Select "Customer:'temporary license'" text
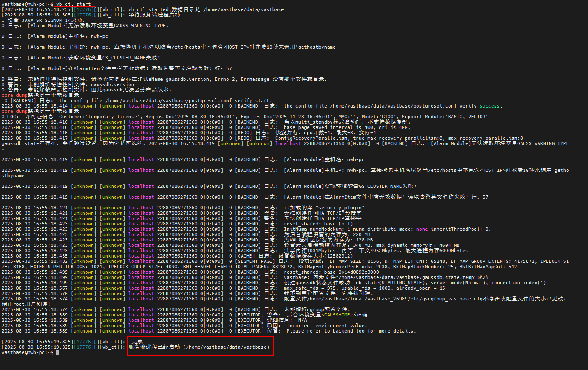This screenshot has width=588, height=370. point(100,117)
